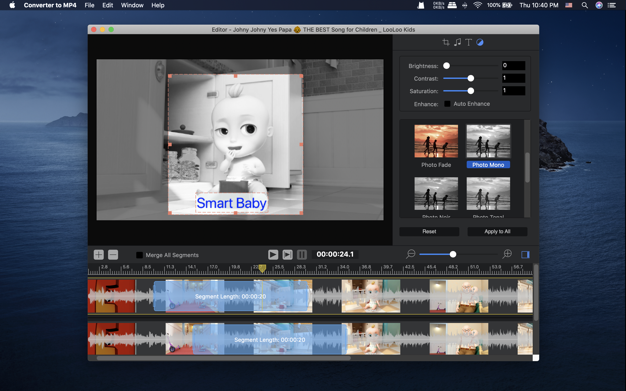
Task: Adjust the Saturation slider handle
Action: tap(471, 91)
